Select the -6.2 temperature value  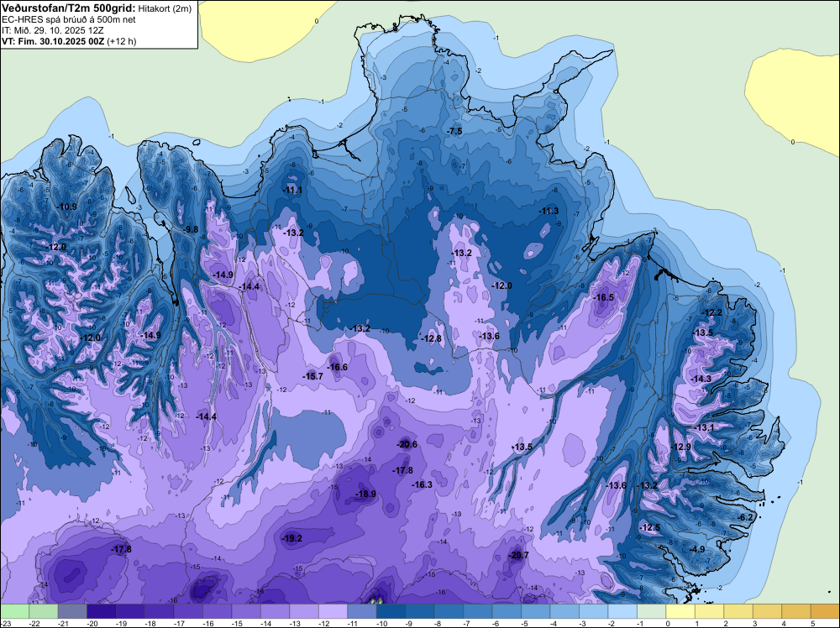point(746,517)
